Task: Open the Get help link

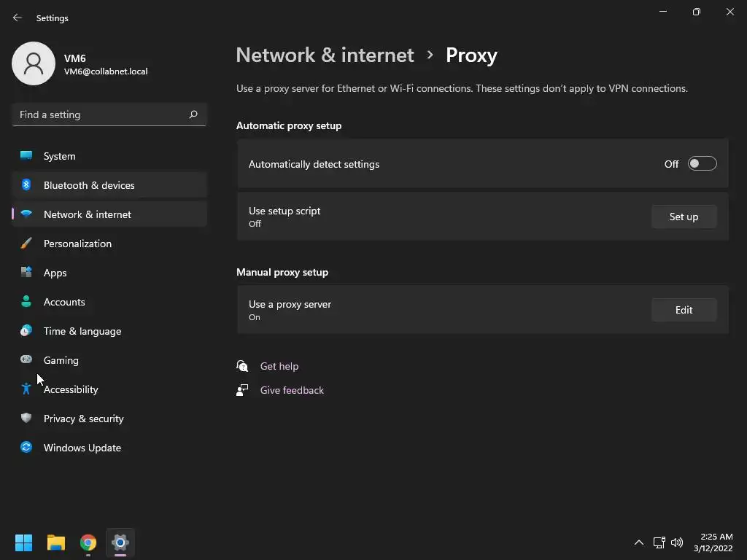Action: (x=279, y=366)
